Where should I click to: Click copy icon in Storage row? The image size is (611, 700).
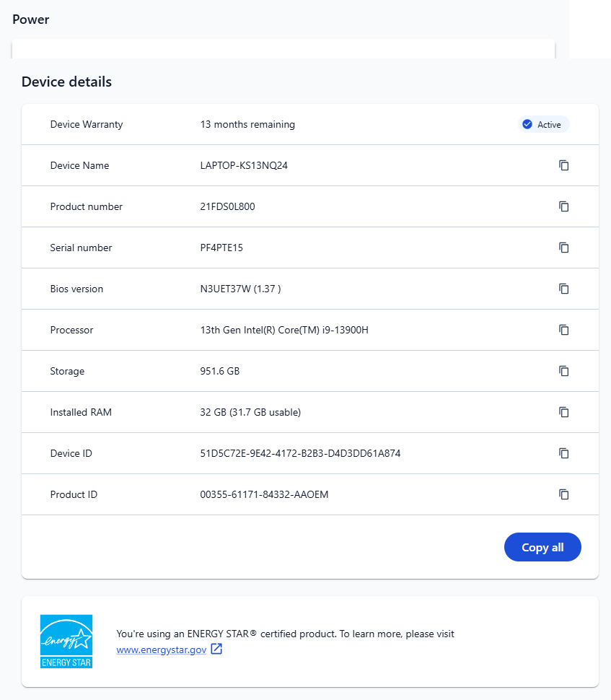click(564, 371)
